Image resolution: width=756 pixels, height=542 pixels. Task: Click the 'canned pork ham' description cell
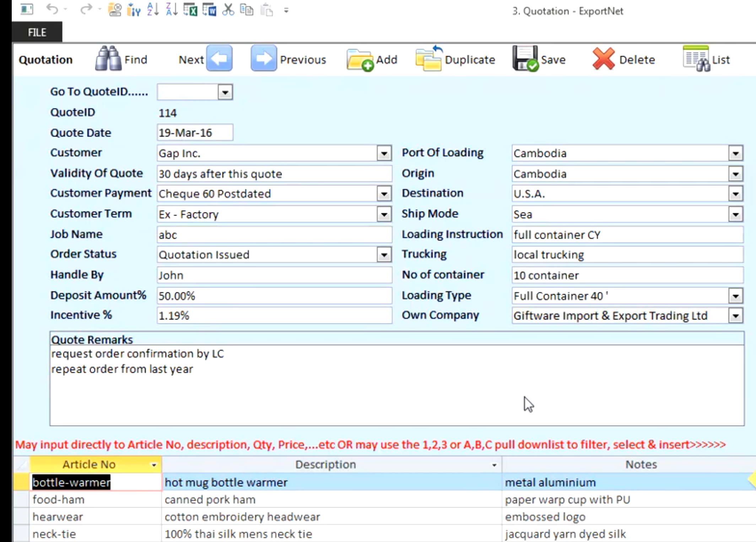click(332, 500)
